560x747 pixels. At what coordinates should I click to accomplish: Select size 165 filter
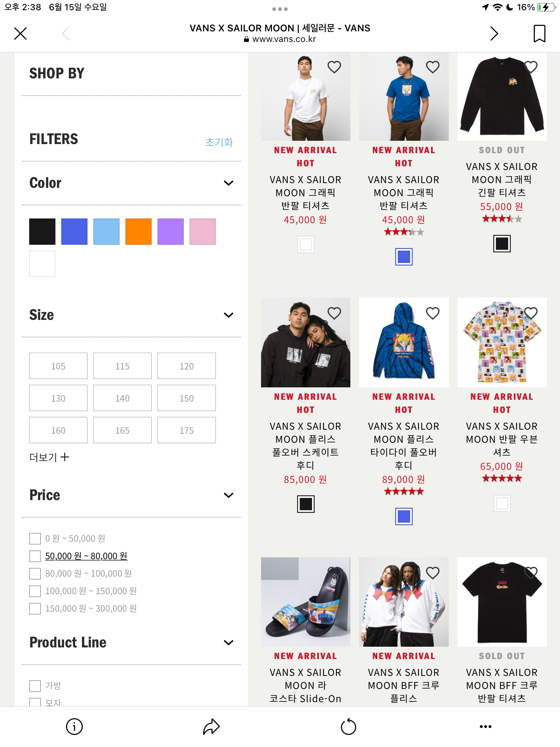[x=122, y=430]
